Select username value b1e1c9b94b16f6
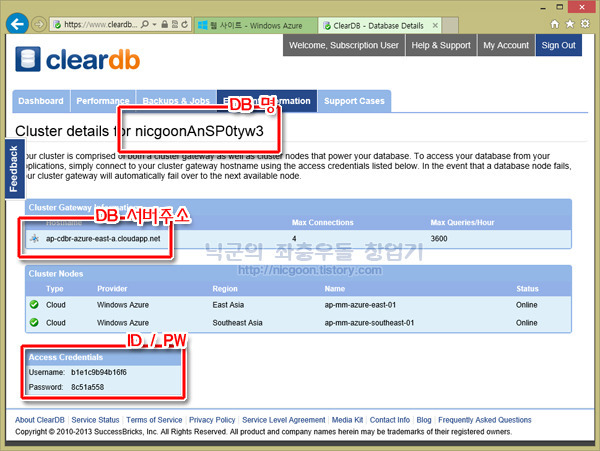This screenshot has height=451, width=600. click(99, 372)
